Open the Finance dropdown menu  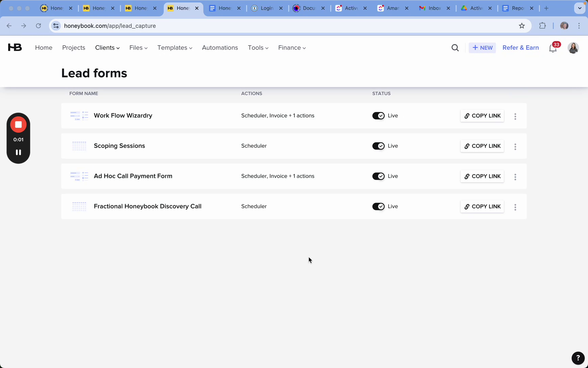[292, 48]
